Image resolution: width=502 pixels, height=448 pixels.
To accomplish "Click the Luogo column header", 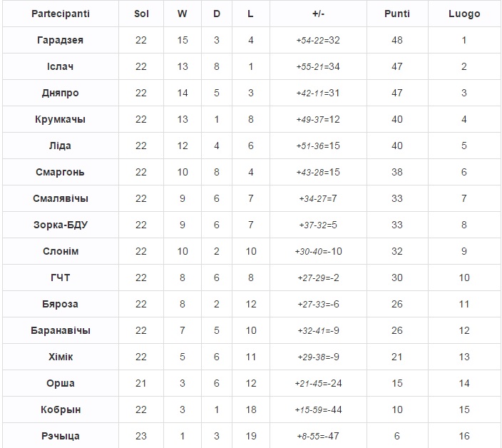I will point(464,14).
